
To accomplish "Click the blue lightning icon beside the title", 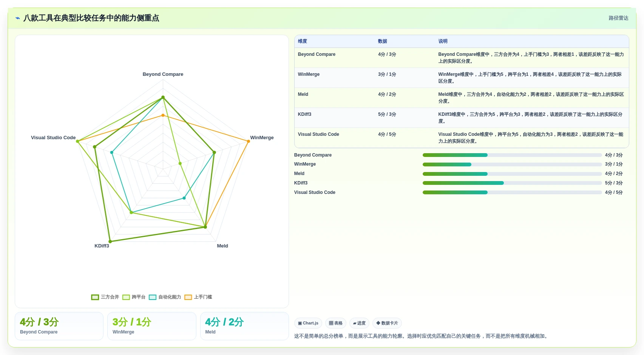I will (18, 18).
